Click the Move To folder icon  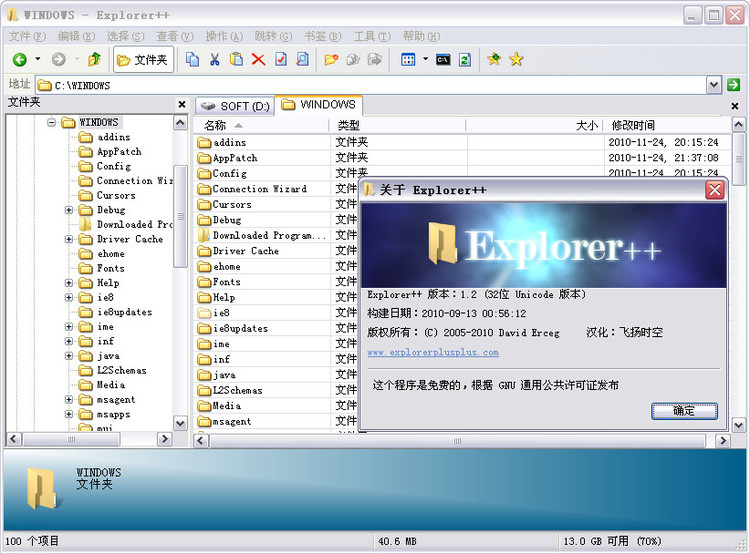tap(375, 59)
